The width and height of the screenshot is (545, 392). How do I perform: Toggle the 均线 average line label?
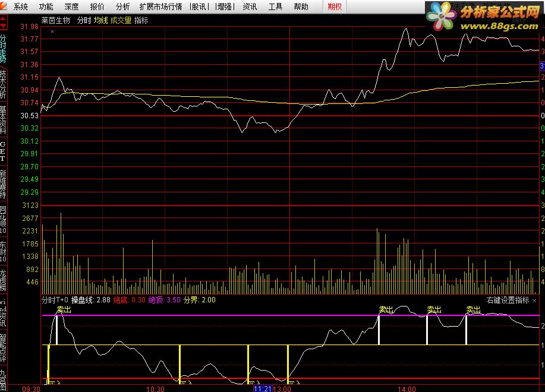pos(101,20)
